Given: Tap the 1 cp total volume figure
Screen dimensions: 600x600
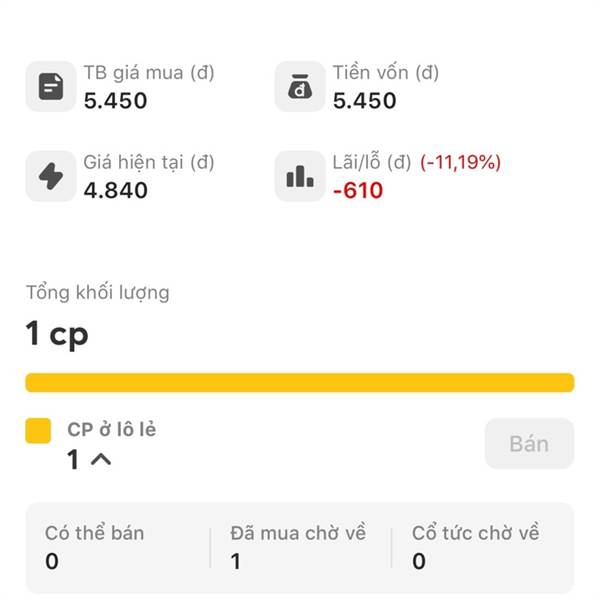Looking at the screenshot, I should tap(57, 334).
